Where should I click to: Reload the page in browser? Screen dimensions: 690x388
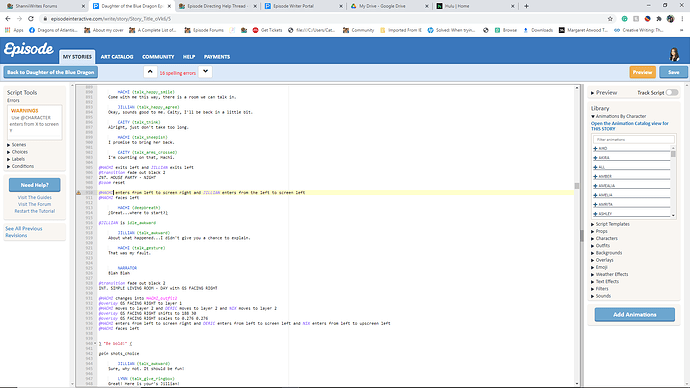pos(31,18)
